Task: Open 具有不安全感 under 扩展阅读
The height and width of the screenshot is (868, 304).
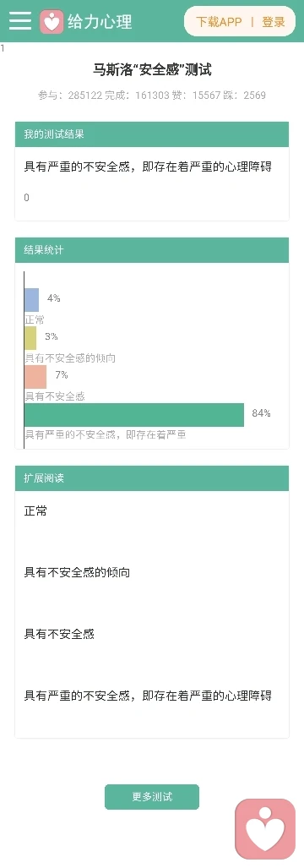Action: (59, 634)
